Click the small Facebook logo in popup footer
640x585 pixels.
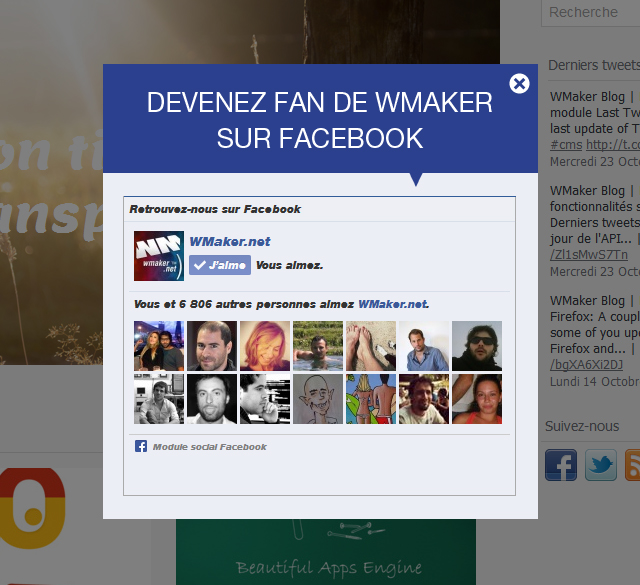click(x=141, y=446)
